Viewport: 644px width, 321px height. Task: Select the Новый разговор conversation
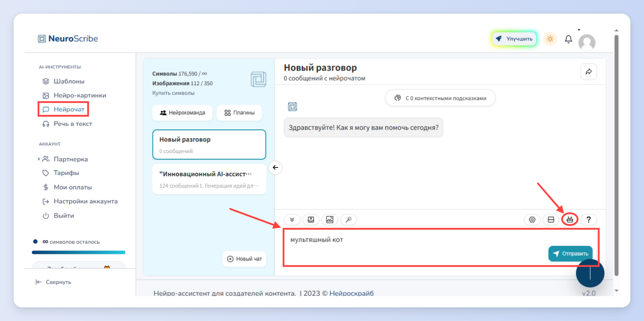coord(209,144)
